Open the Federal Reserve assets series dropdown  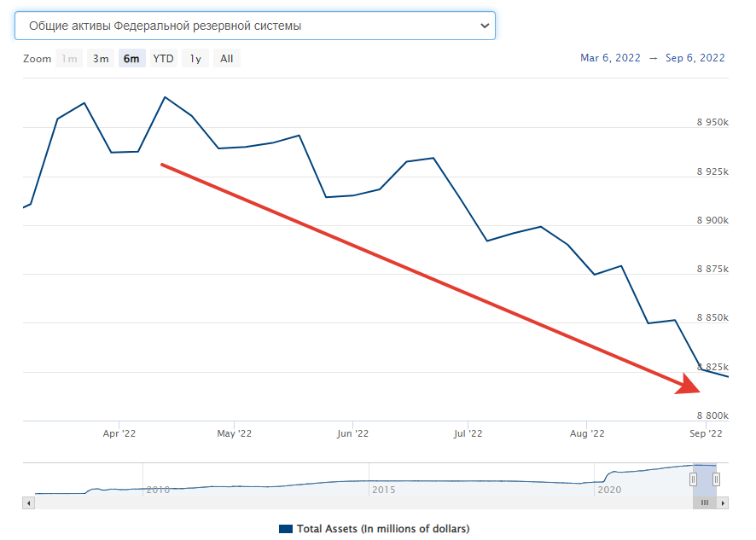tap(254, 26)
